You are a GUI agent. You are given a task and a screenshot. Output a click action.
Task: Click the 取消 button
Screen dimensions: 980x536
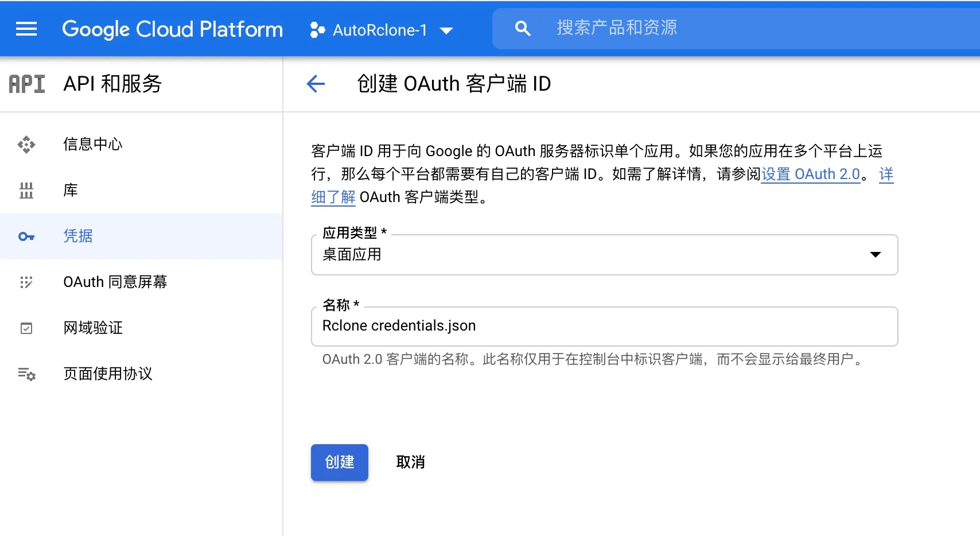(x=410, y=462)
